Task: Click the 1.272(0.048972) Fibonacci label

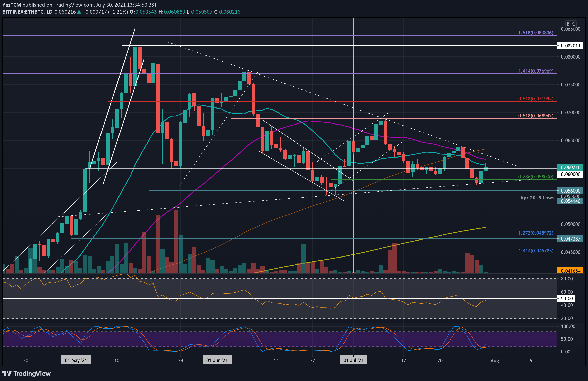Action: coord(536,233)
